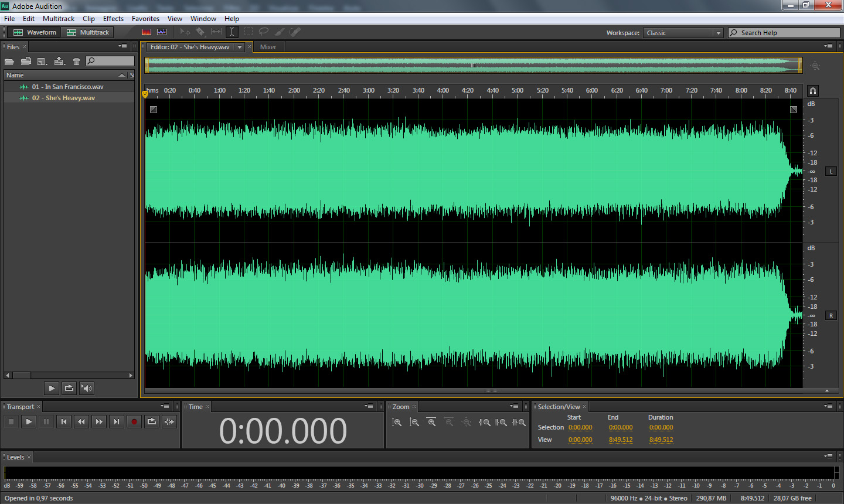This screenshot has height=504, width=844.
Task: Click the waveform fade-out handle
Action: tap(794, 110)
